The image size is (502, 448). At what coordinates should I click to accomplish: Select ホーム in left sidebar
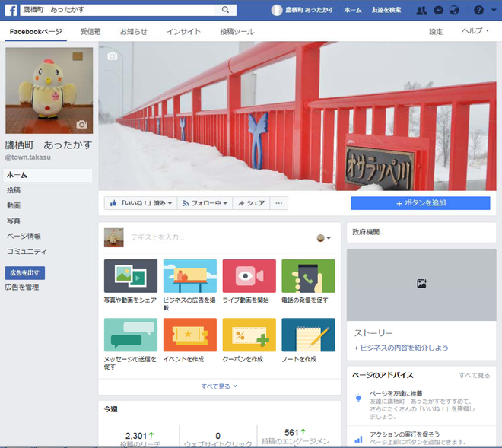click(x=49, y=175)
